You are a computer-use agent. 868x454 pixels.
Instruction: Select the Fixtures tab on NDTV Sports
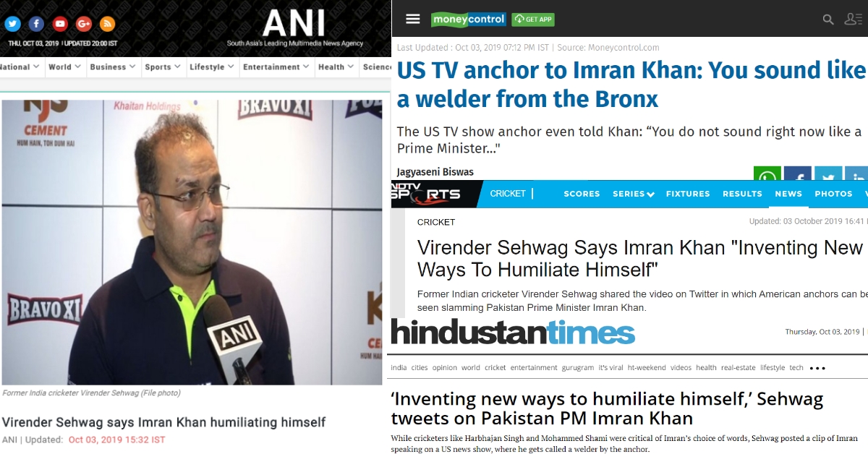coord(688,194)
